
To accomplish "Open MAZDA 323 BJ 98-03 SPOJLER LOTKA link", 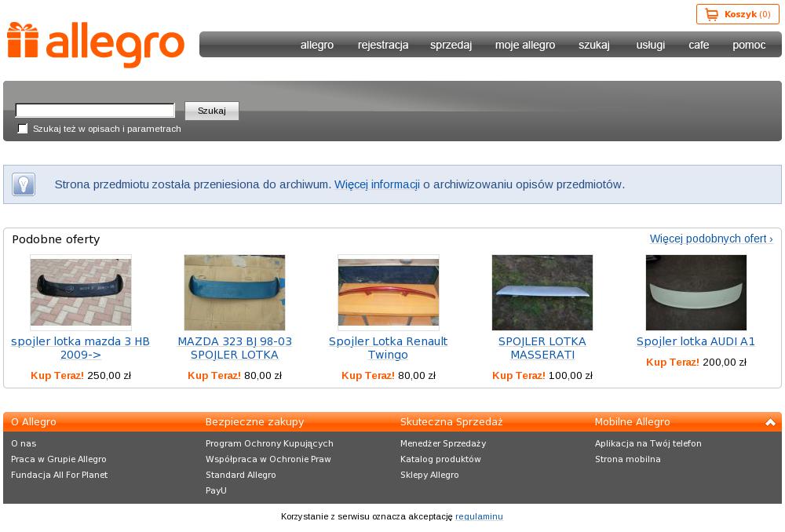I will [x=234, y=348].
